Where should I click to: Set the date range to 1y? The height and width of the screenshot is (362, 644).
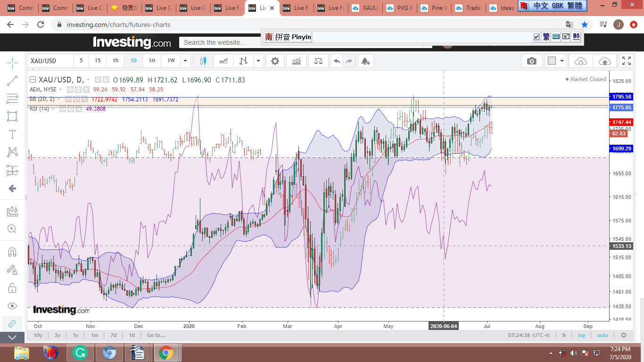(75, 335)
